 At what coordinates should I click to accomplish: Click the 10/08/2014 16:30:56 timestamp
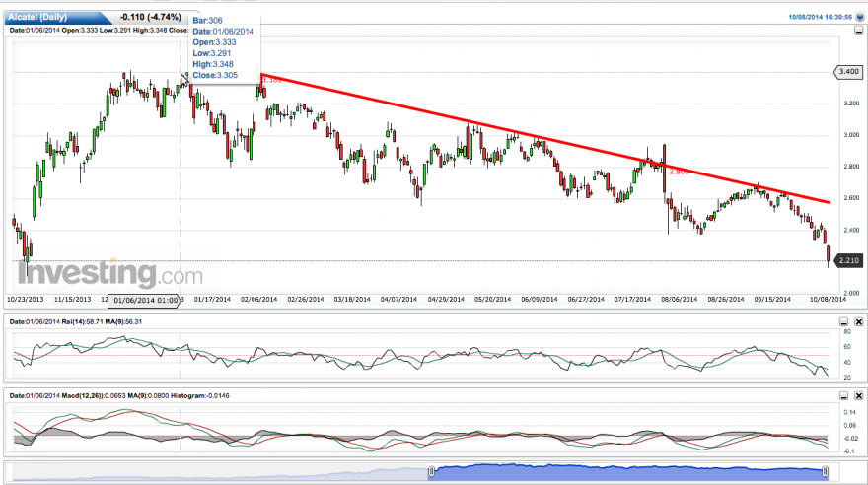click(820, 17)
